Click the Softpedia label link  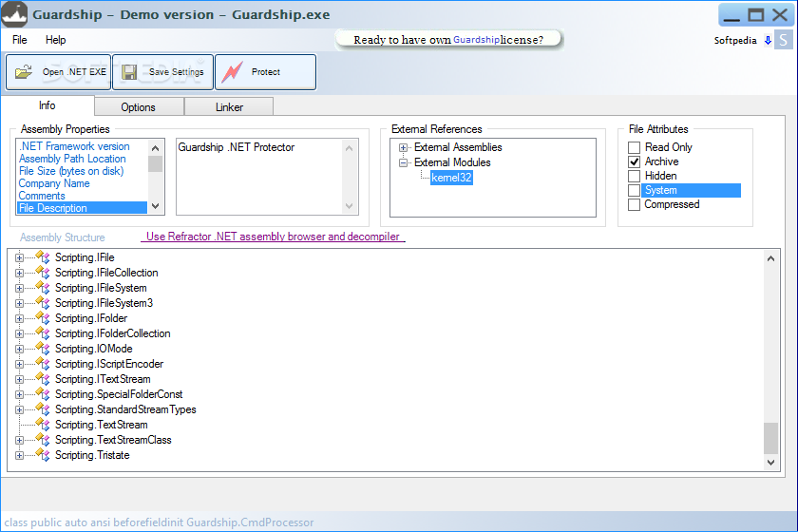735,40
